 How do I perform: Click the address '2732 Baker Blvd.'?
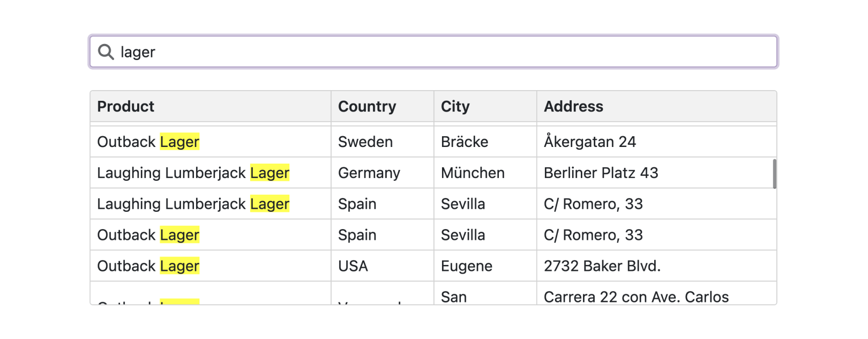coord(602,266)
